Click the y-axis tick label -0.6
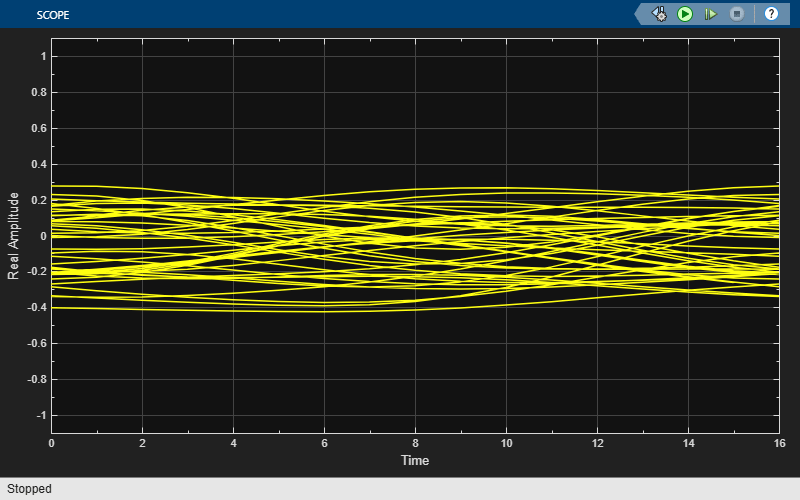This screenshot has height=500, width=800. [35, 343]
